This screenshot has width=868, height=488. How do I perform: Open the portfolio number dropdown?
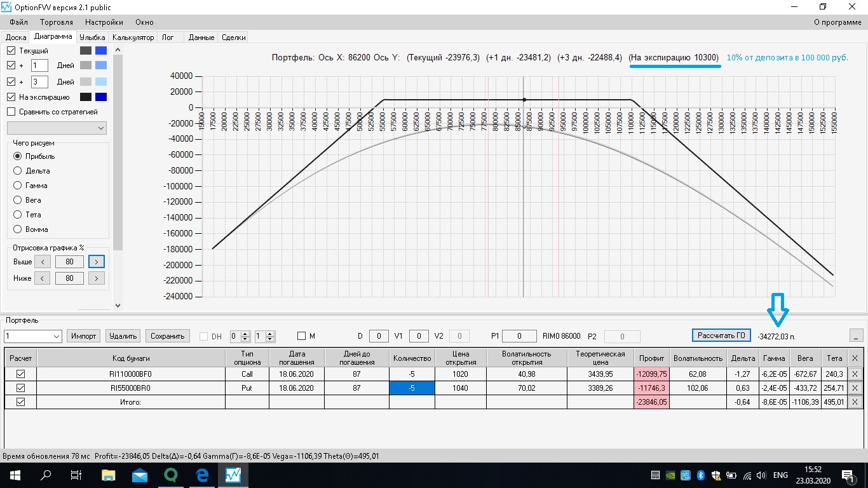tap(55, 336)
